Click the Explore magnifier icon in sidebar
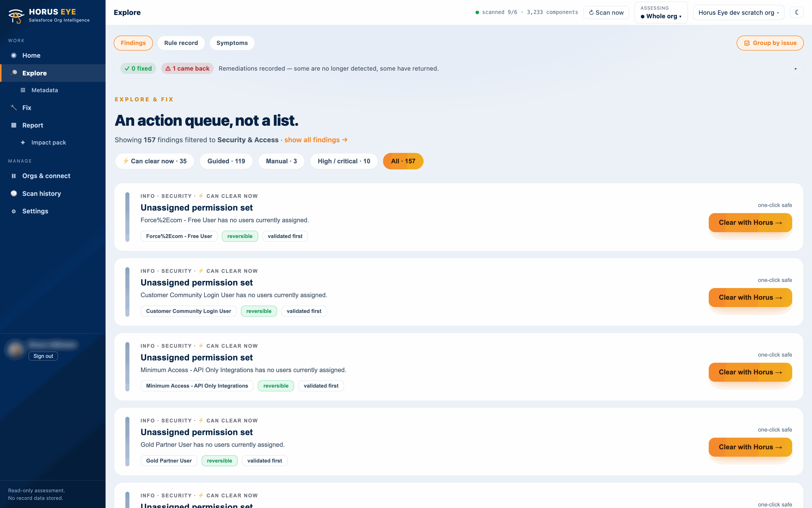This screenshot has height=508, width=812. (14, 73)
